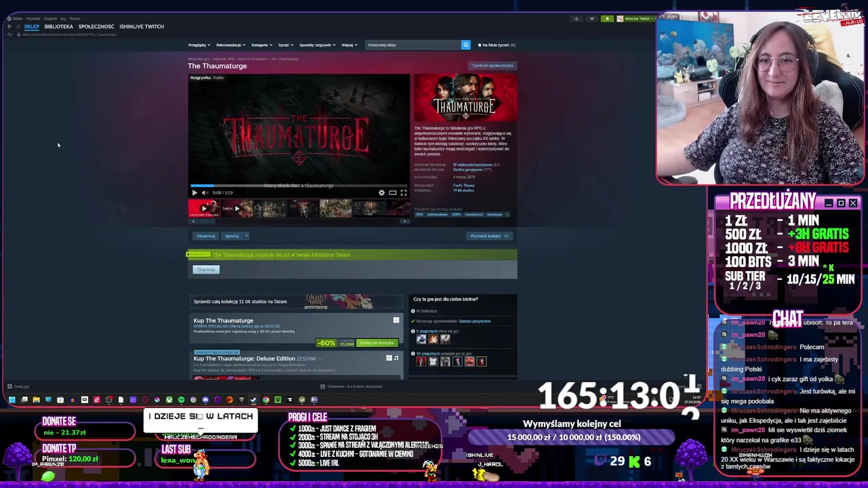Click the Steam back navigation arrow

coord(9,26)
